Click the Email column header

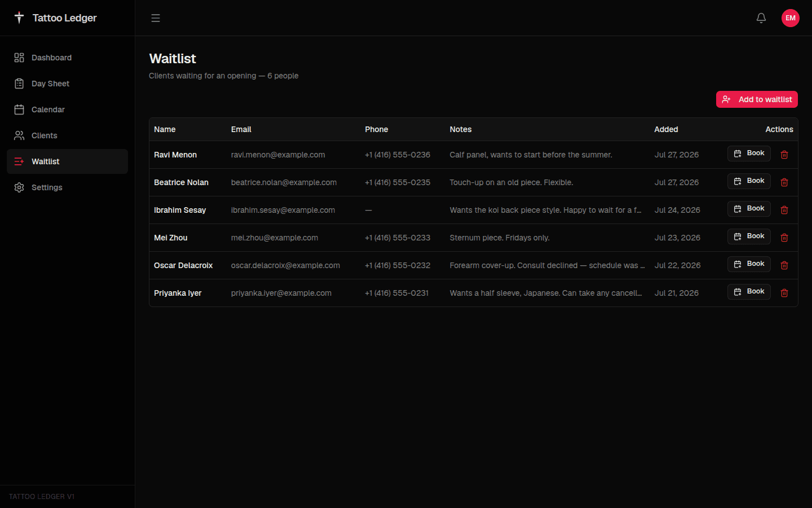coord(241,129)
